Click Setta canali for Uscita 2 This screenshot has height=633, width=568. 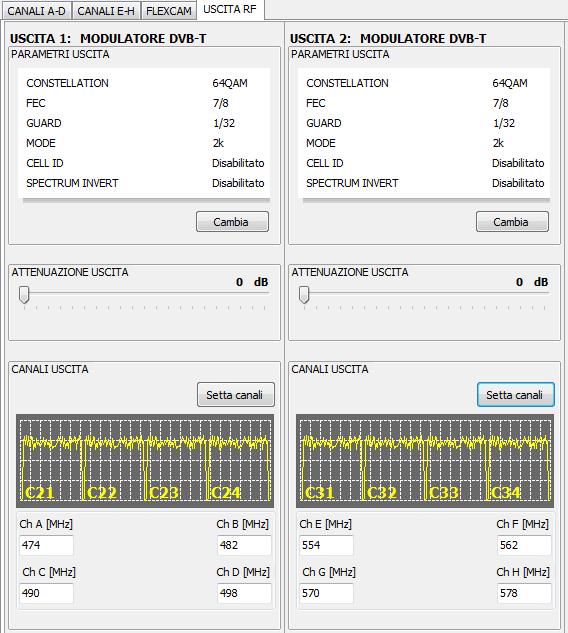pyautogui.click(x=516, y=394)
